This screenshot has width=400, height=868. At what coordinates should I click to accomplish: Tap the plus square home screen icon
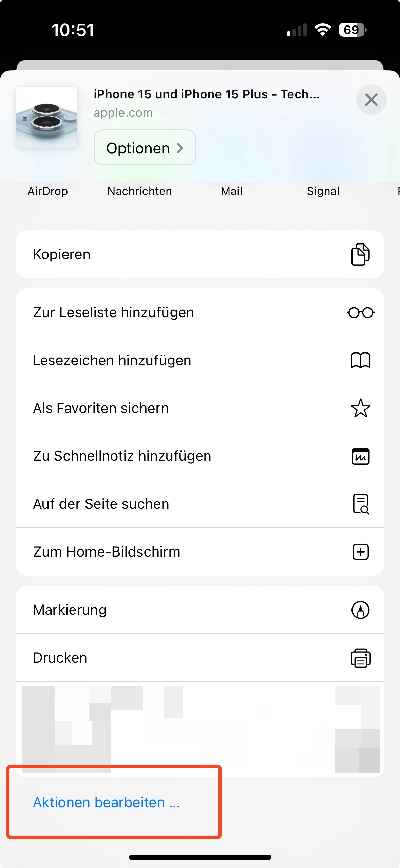click(x=360, y=552)
